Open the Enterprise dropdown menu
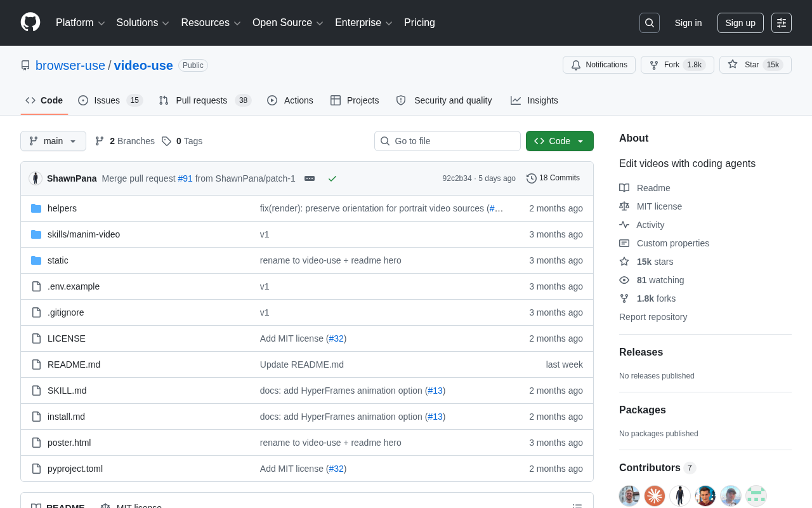This screenshot has width=812, height=508. [364, 23]
